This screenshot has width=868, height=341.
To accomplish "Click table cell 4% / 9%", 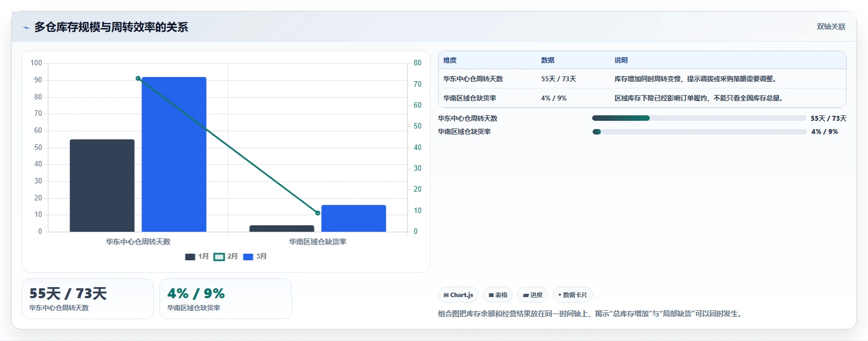I will point(554,98).
